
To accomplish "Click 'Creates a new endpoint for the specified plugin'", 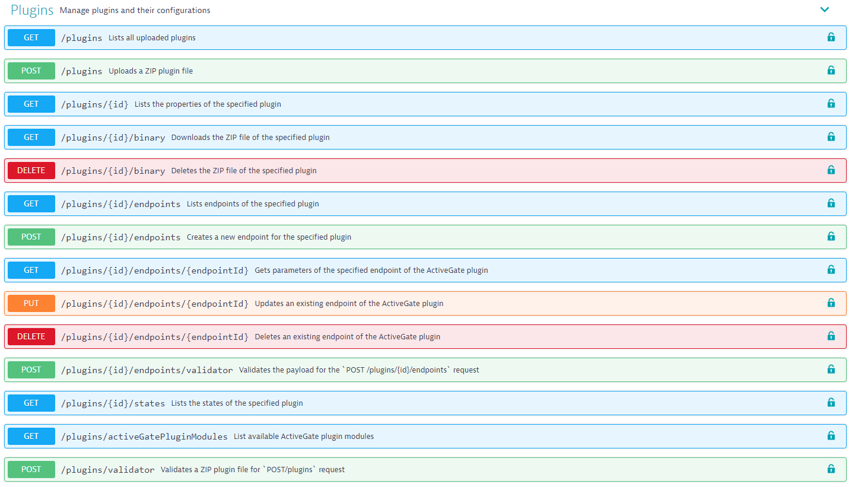I will tap(269, 237).
